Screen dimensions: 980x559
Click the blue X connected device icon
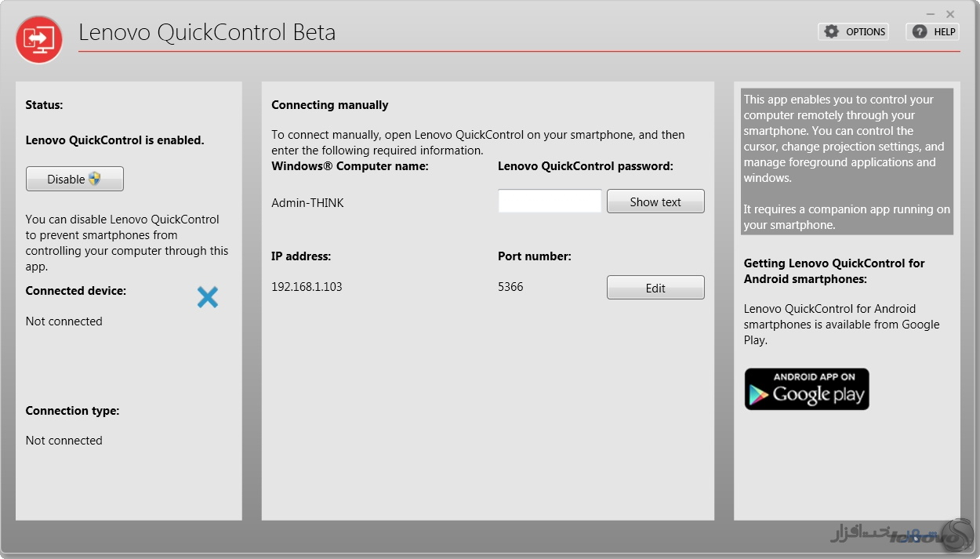pyautogui.click(x=208, y=297)
